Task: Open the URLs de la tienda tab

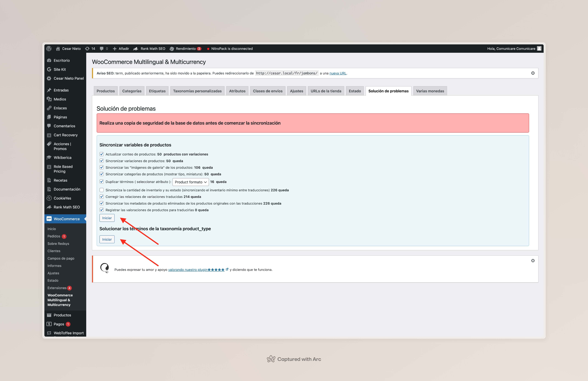Action: 326,91
